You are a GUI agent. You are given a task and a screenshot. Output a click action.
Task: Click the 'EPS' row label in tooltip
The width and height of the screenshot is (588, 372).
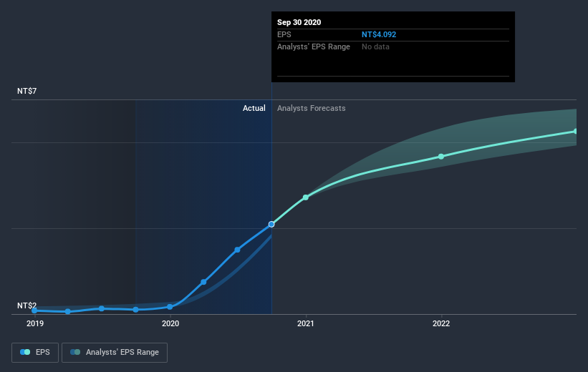click(x=284, y=34)
